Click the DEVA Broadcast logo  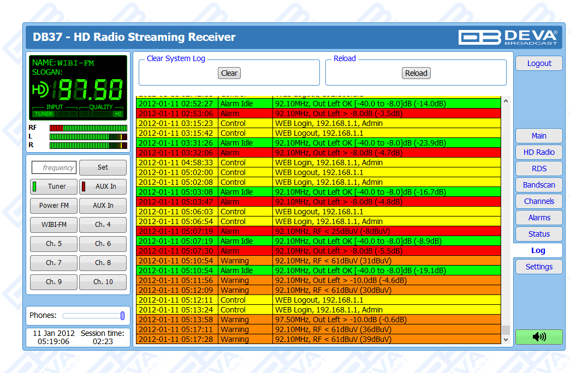[508, 37]
